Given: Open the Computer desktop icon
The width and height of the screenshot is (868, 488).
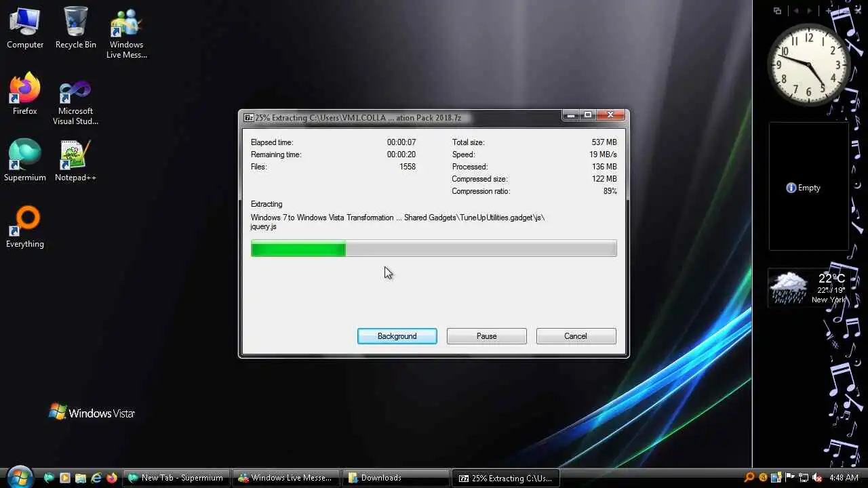Looking at the screenshot, I should click(25, 28).
